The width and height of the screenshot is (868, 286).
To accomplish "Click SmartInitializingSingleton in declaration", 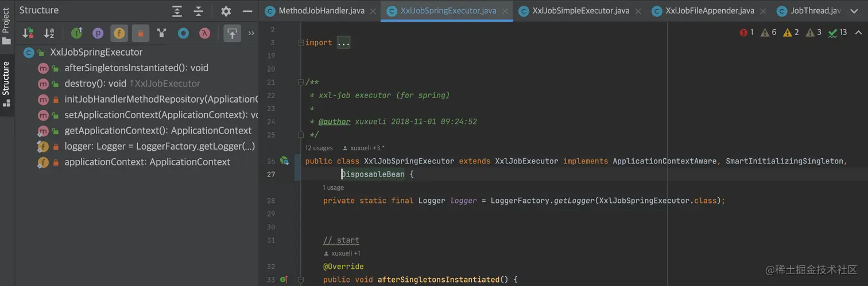I will click(784, 161).
